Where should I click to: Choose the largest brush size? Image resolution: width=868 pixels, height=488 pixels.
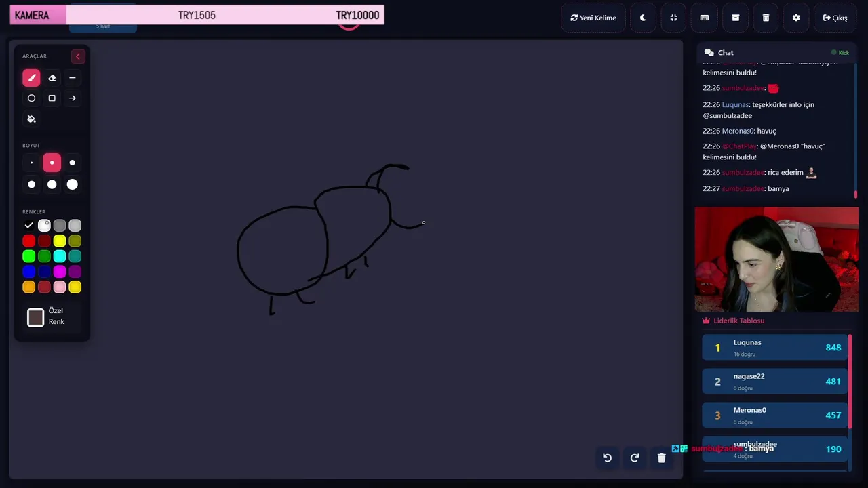pyautogui.click(x=73, y=184)
